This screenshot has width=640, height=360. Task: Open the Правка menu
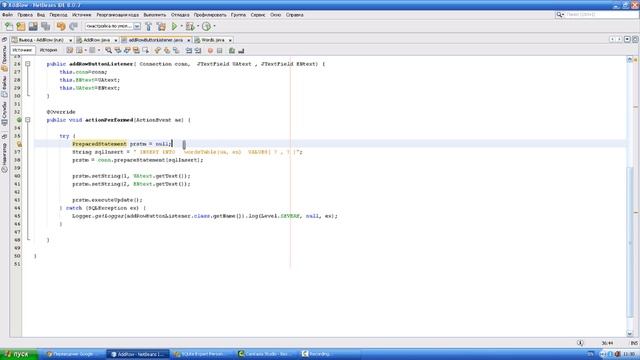pyautogui.click(x=25, y=15)
